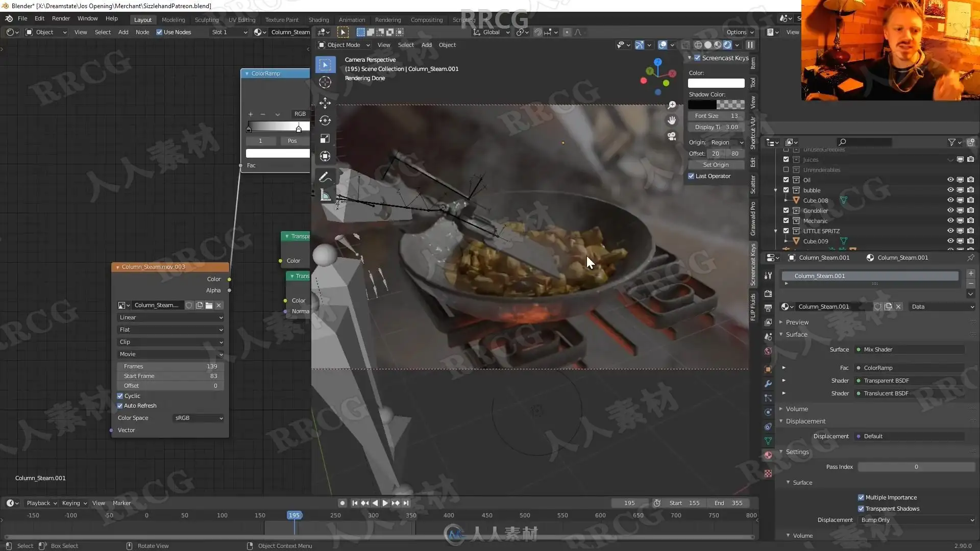Open the Color Space sRGB dropdown
This screenshot has width=980, height=551.
click(x=199, y=418)
